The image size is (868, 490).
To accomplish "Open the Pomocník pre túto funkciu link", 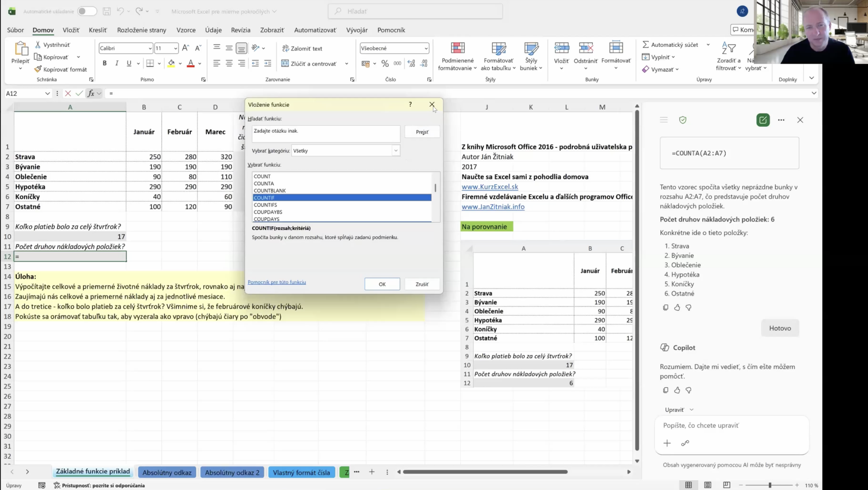I will pos(277,282).
